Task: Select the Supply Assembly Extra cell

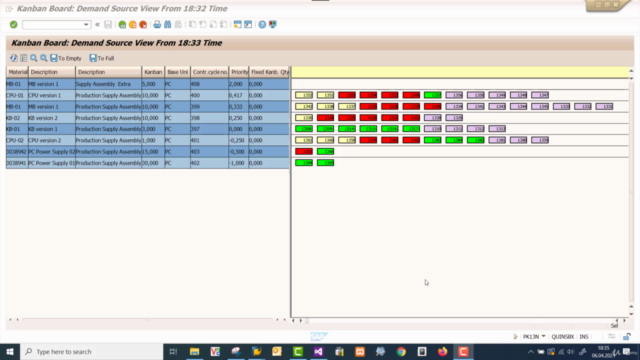Action: (x=109, y=84)
